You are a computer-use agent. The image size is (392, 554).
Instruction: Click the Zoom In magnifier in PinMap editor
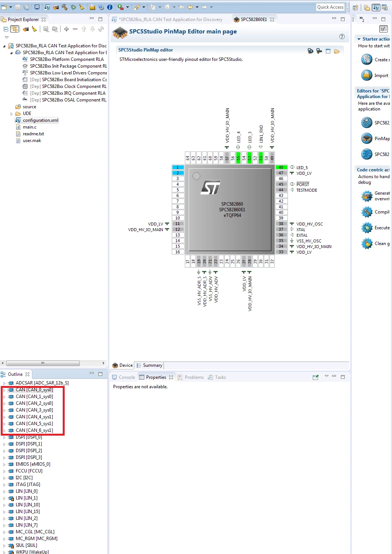tap(310, 51)
